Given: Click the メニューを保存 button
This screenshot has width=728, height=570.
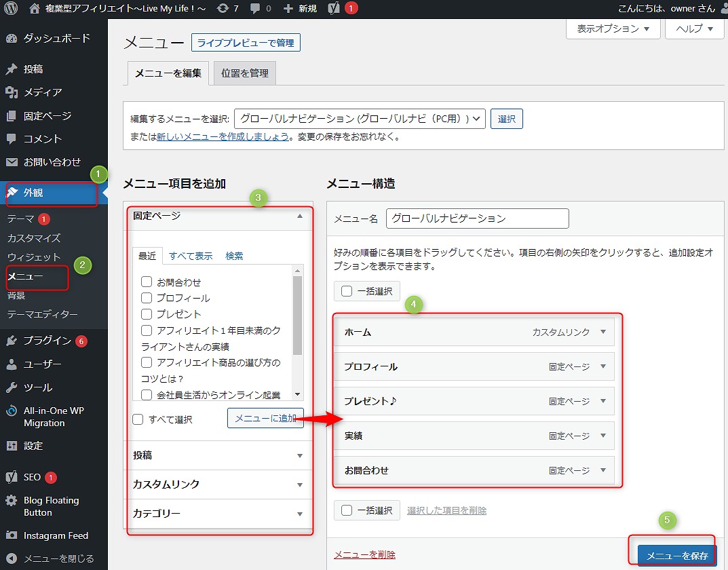Looking at the screenshot, I should (x=676, y=556).
